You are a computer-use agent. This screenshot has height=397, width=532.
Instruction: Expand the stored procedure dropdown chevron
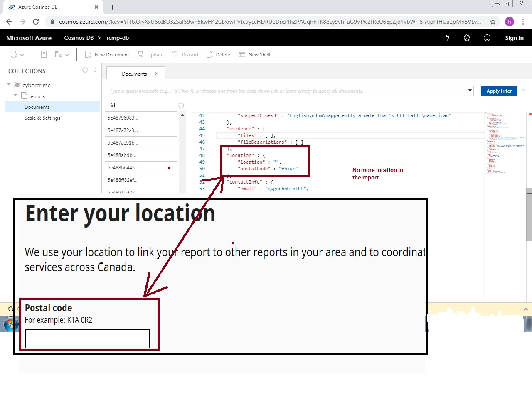point(67,54)
